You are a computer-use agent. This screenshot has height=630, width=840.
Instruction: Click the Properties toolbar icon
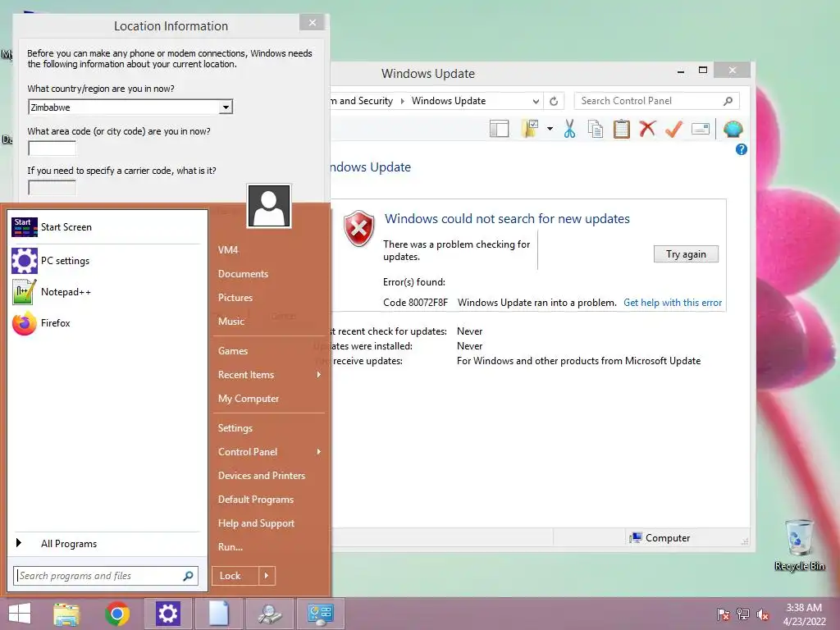point(701,129)
